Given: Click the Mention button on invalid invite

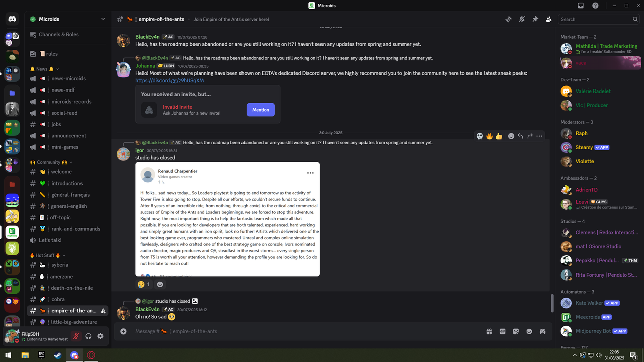Looking at the screenshot, I should (x=260, y=110).
